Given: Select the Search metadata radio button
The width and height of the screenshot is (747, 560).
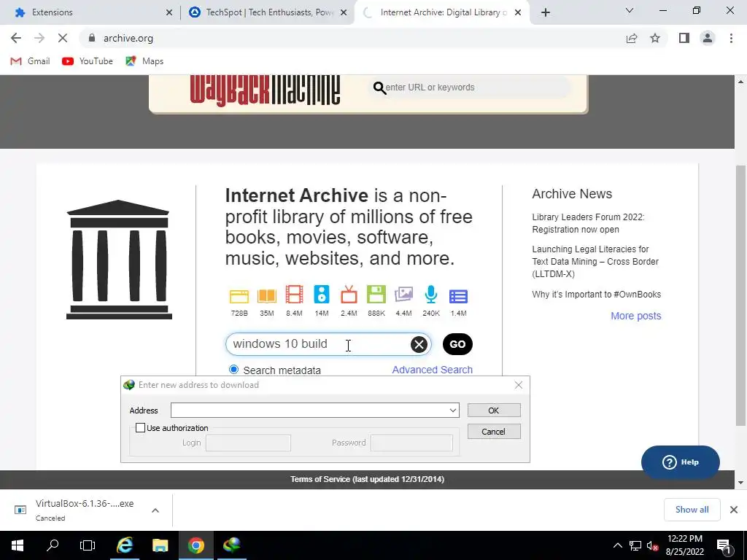Looking at the screenshot, I should (x=233, y=370).
